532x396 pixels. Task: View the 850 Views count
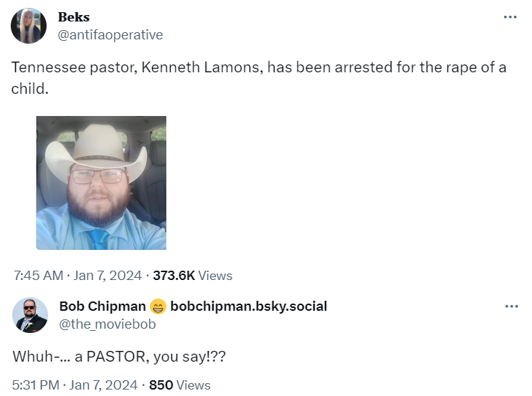(x=179, y=385)
